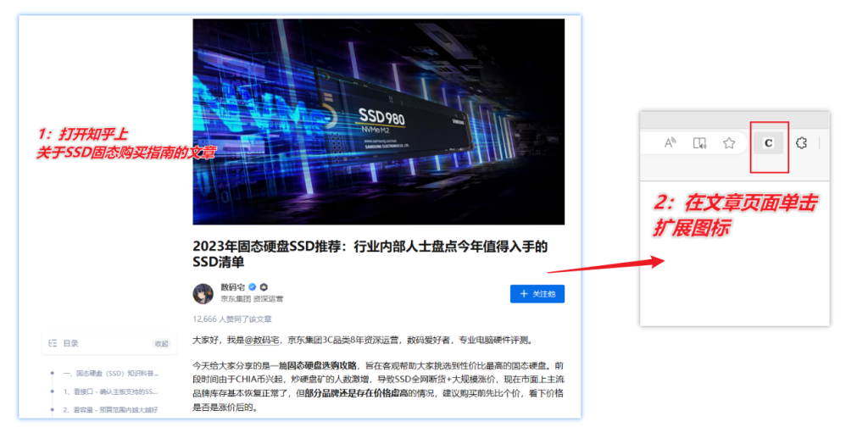Jump to 2、看容量 contents entry

click(111, 410)
